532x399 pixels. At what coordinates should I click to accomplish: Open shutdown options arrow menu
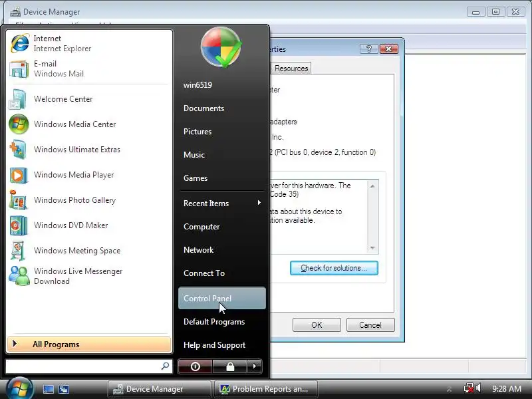tap(255, 366)
